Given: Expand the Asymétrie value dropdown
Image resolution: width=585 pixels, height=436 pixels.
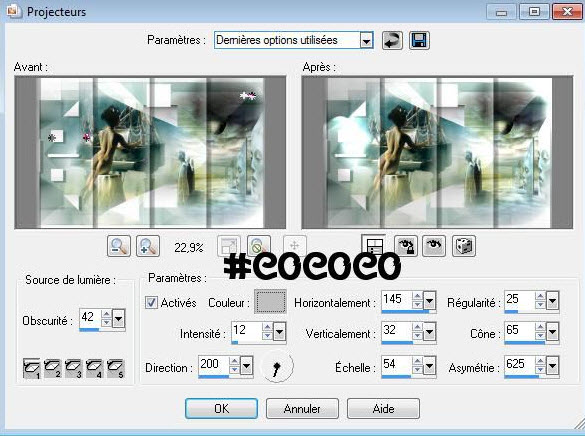Looking at the screenshot, I should [x=552, y=366].
